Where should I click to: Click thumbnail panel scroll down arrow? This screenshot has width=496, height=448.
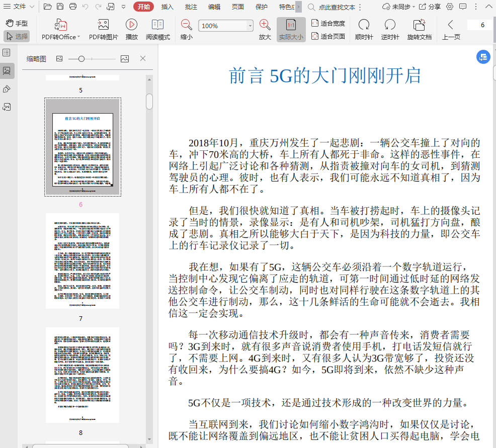coord(149,439)
